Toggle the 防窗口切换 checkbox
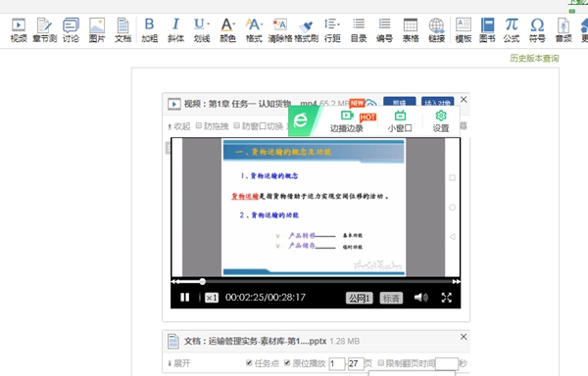 pos(237,126)
